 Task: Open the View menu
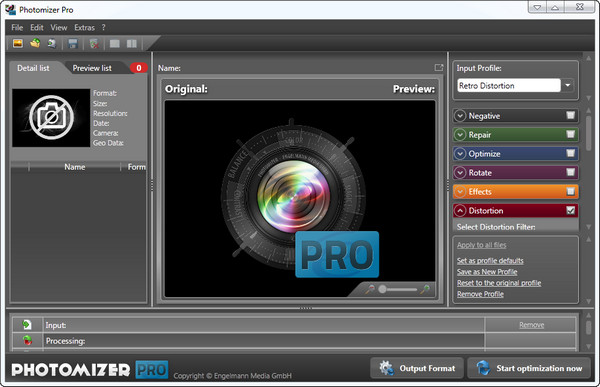pos(59,28)
